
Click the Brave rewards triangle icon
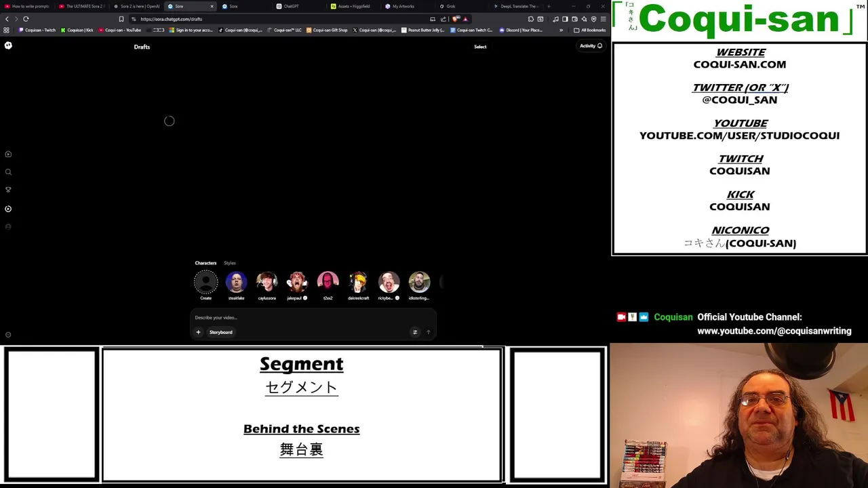pyautogui.click(x=465, y=19)
